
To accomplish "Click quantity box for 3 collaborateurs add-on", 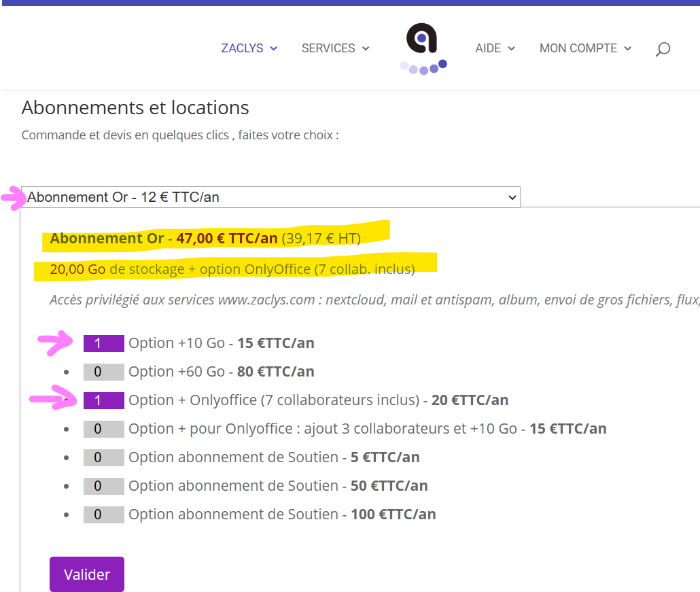I will (x=103, y=429).
